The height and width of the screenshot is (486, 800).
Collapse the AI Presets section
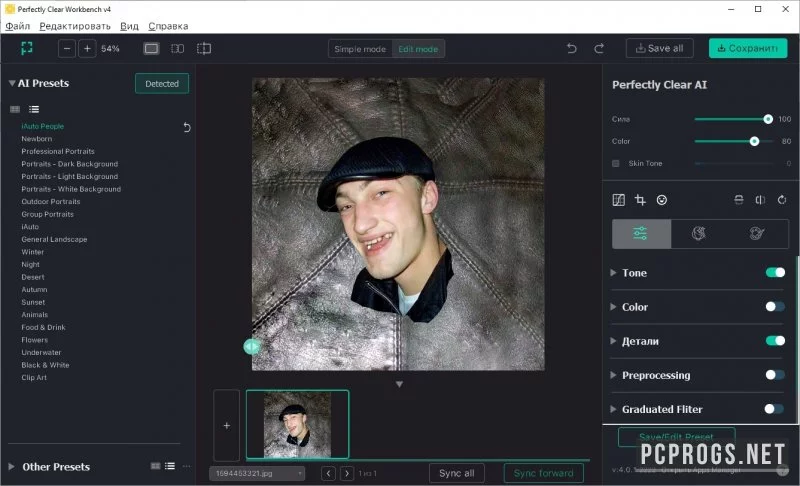coord(12,83)
